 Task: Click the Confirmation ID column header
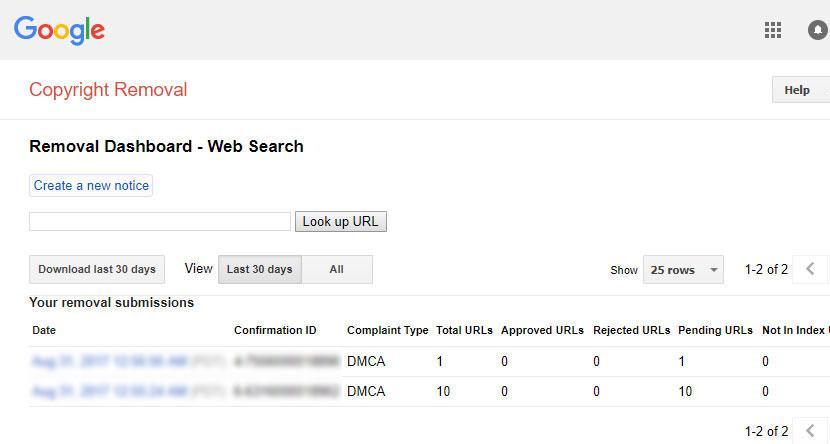[x=275, y=330]
